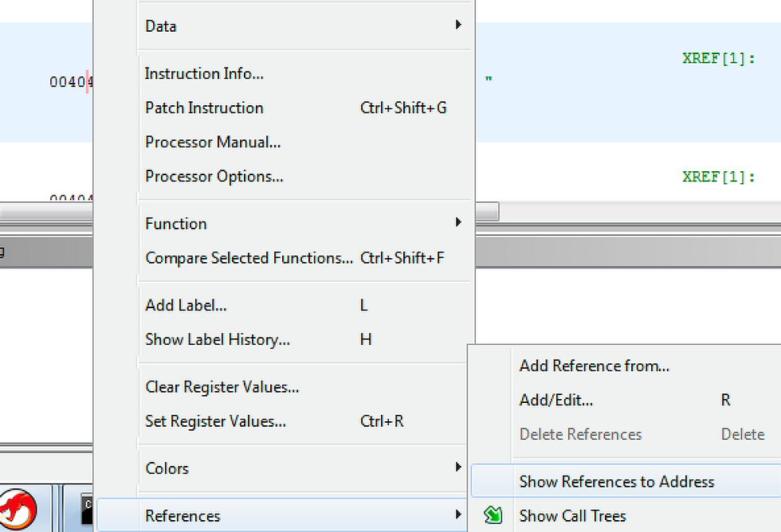Viewport: 781px width, 532px height.
Task: Choose Show Label History...
Action: 304,339
